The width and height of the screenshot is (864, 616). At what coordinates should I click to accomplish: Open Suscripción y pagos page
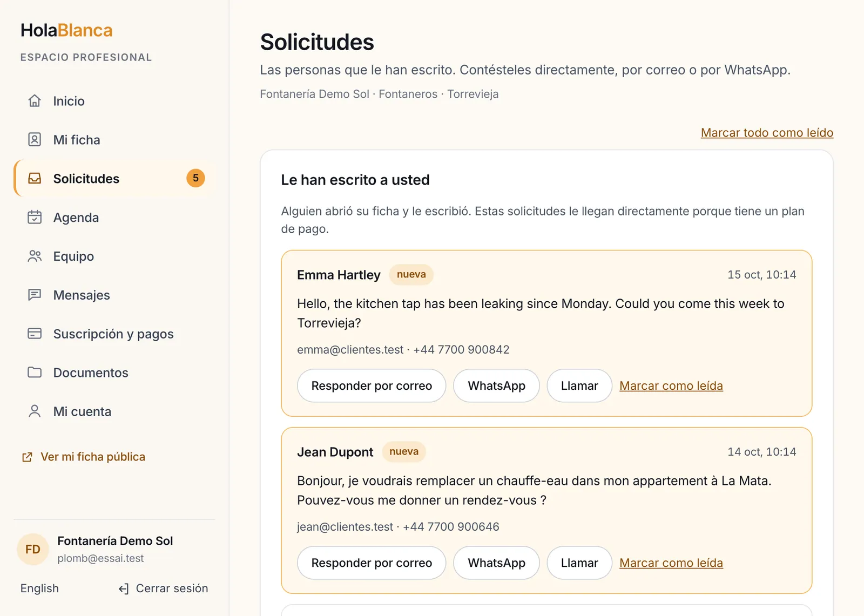114,334
